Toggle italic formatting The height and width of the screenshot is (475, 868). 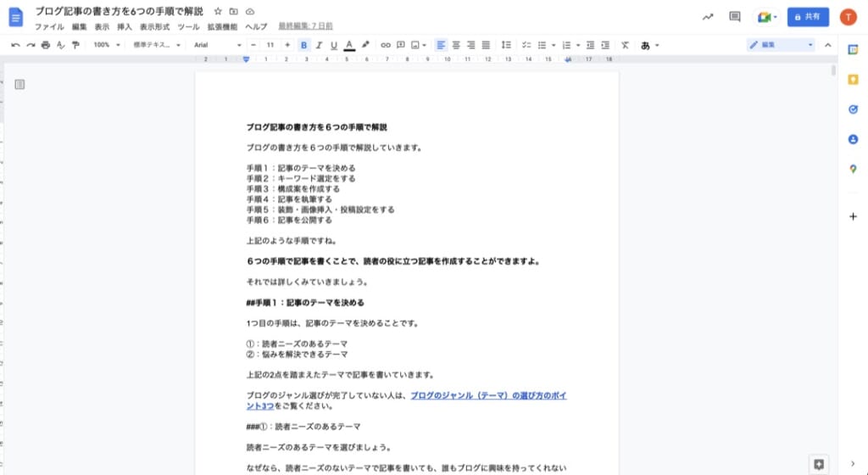(319, 45)
